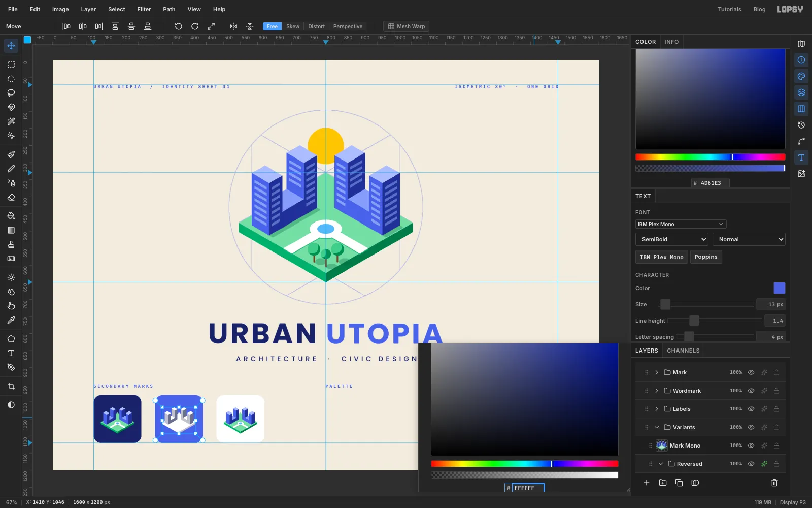Open the Filter menu

144,9
